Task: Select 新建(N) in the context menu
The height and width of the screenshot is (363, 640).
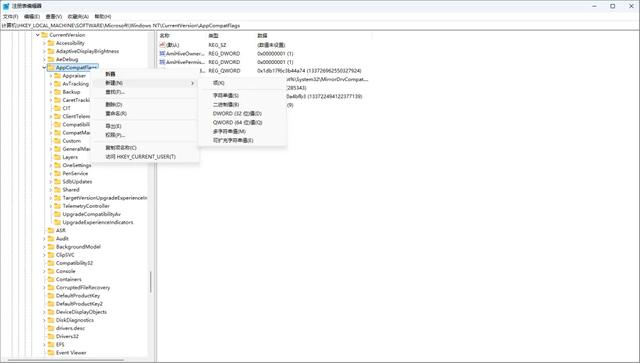Action: 145,83
